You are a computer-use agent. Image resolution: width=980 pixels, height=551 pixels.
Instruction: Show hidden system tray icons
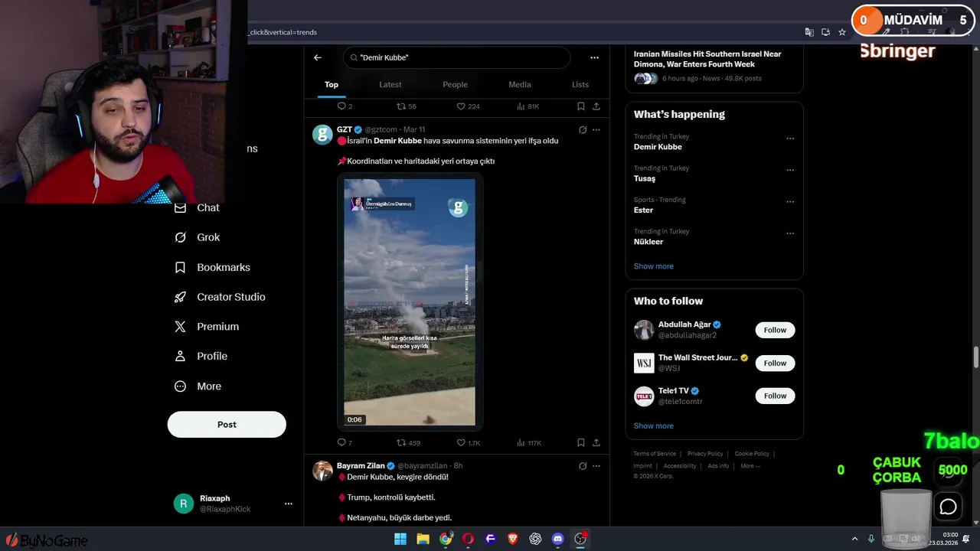855,539
